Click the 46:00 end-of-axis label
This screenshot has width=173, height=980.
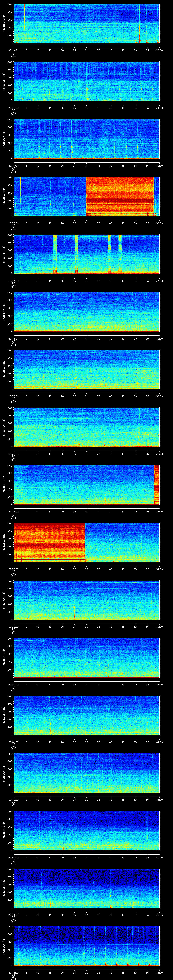click(160, 972)
